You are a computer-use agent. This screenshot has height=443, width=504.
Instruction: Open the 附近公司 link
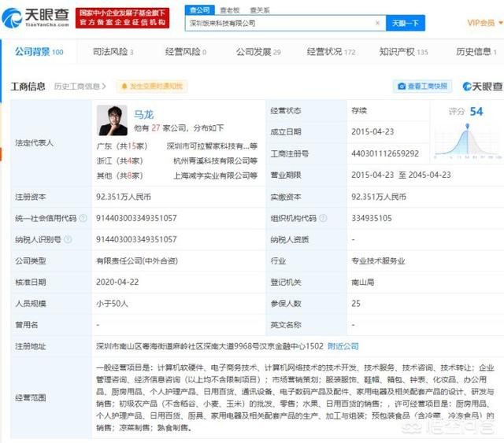click(x=343, y=346)
